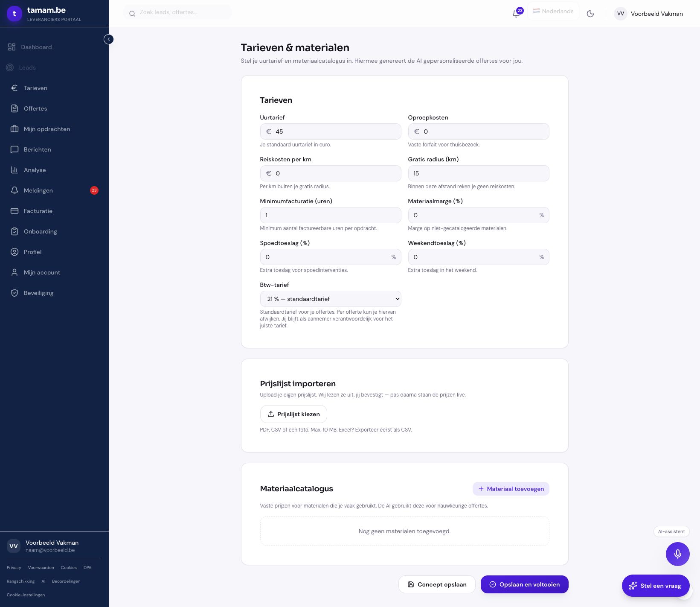Click Opslaan en voltooien button

pos(524,584)
